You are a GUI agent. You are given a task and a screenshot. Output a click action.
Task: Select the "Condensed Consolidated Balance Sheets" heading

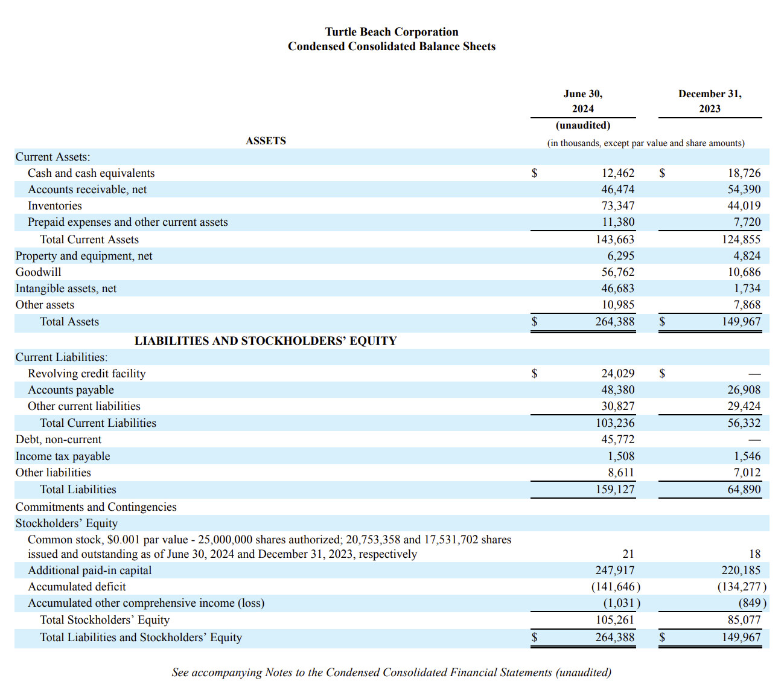[392, 46]
